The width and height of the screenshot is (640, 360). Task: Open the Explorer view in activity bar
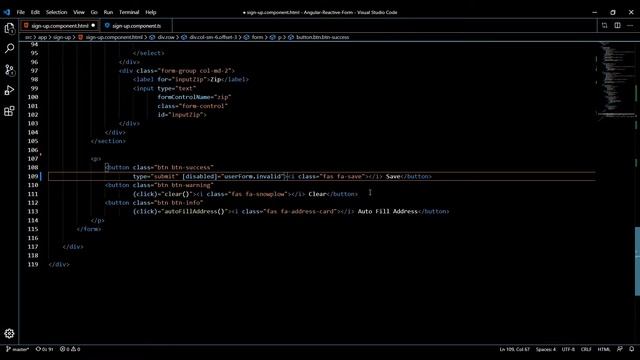pyautogui.click(x=9, y=28)
